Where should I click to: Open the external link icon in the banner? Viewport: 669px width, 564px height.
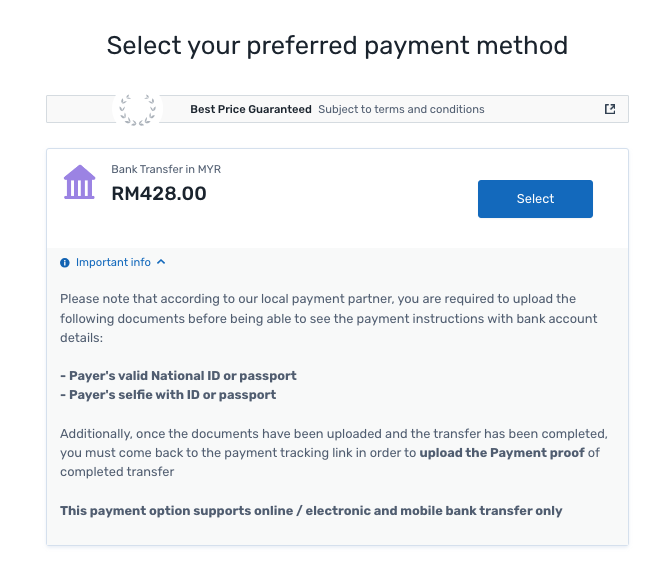(610, 109)
